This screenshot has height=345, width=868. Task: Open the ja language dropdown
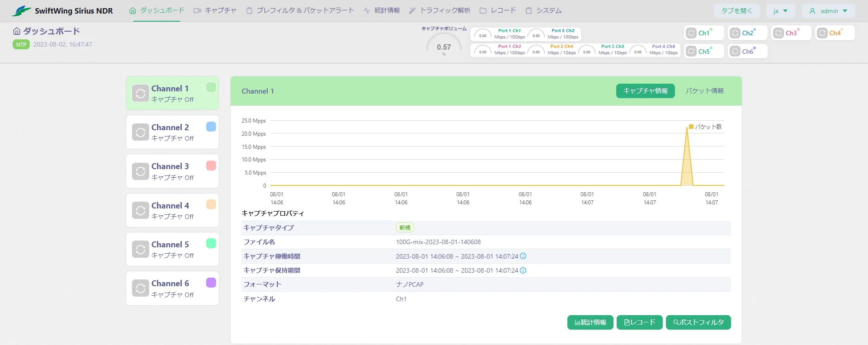(780, 11)
